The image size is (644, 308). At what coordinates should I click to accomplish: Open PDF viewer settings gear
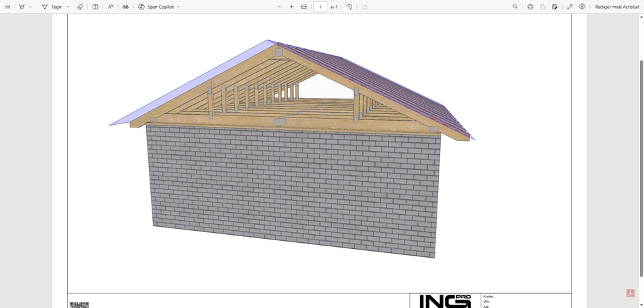tap(582, 7)
